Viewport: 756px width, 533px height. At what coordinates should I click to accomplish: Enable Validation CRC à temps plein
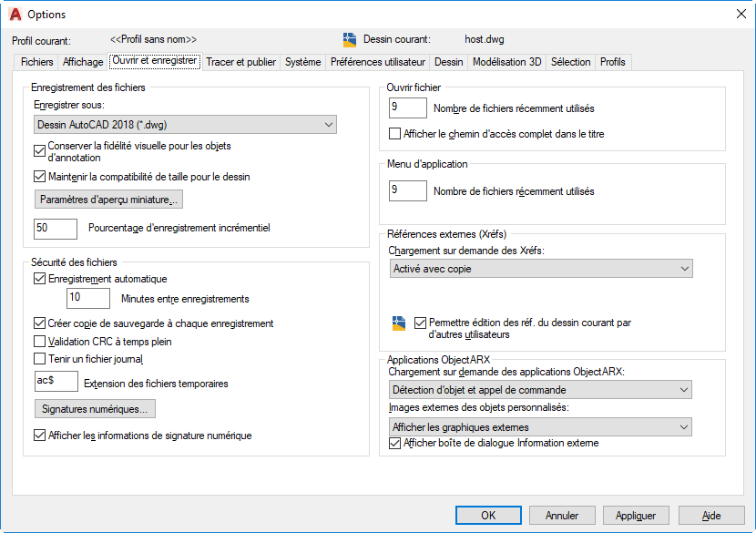(39, 342)
